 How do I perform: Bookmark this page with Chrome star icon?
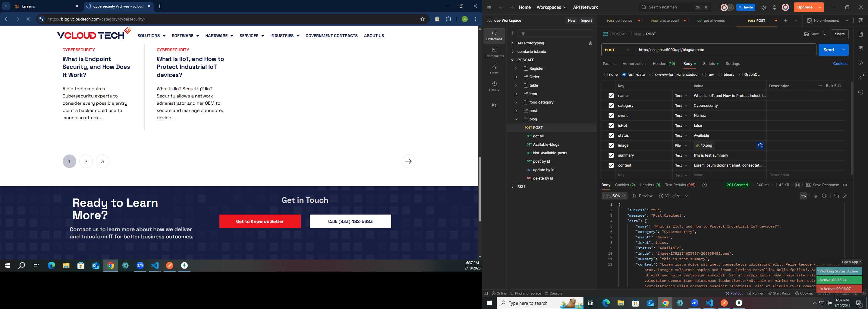422,19
